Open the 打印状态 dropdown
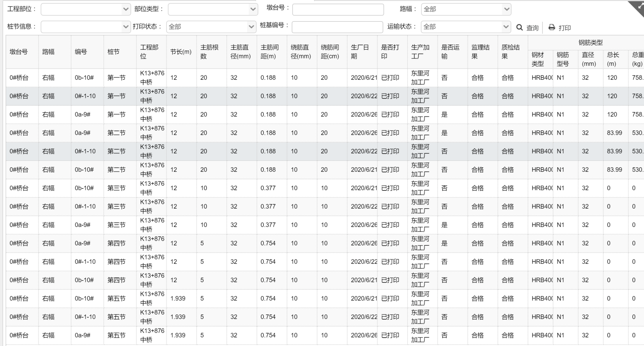This screenshot has height=346, width=644. tap(211, 27)
